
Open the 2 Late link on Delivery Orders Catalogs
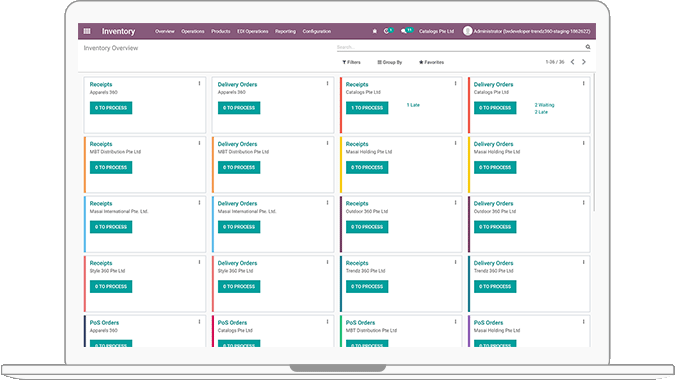tap(541, 112)
